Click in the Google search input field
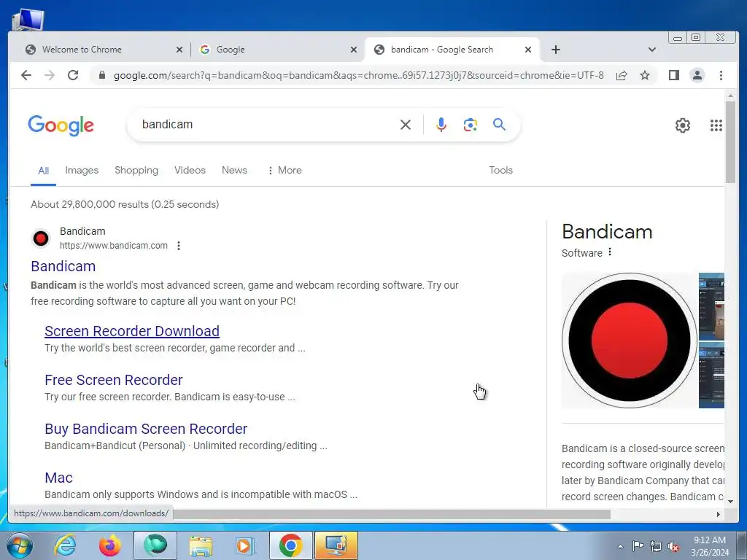 pyautogui.click(x=267, y=124)
